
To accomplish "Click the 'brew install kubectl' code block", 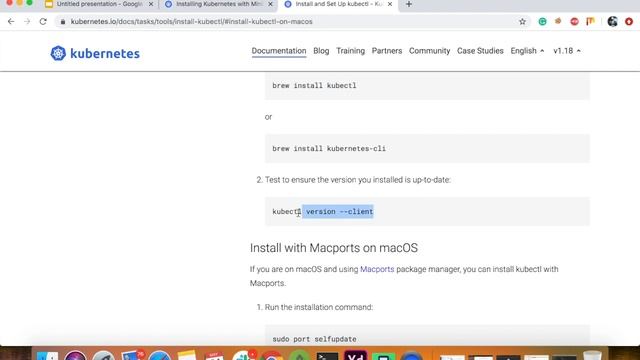I will tap(427, 86).
